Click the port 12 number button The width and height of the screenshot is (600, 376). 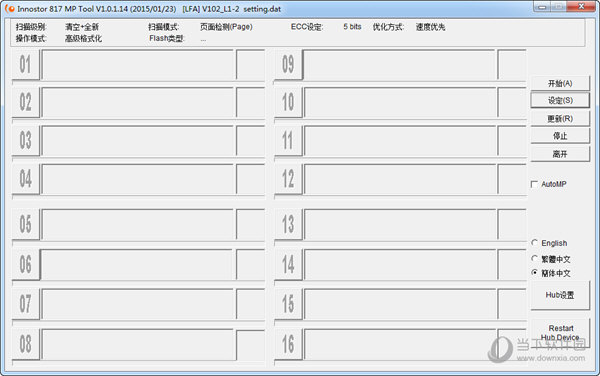[x=288, y=179]
